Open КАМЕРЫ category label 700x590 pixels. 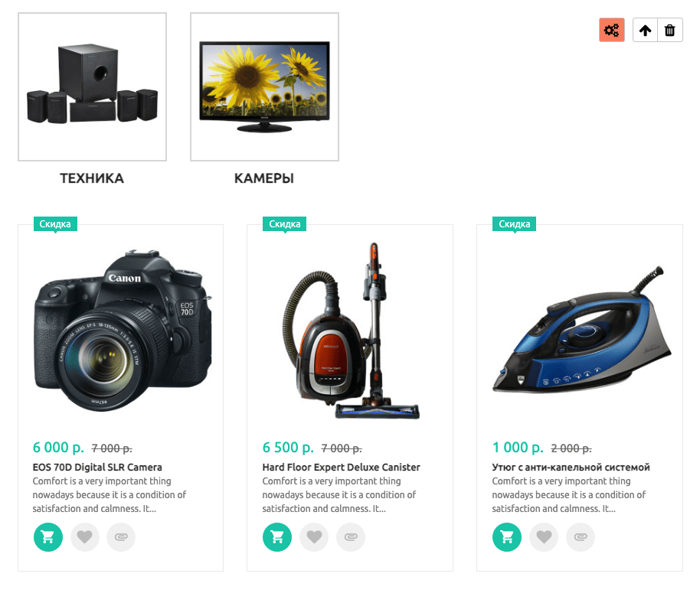[x=263, y=178]
